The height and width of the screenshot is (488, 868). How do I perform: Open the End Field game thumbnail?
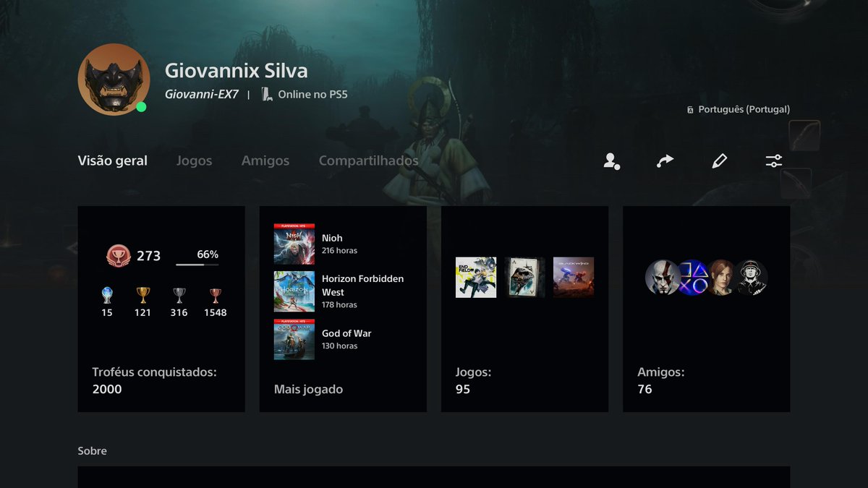click(x=476, y=278)
